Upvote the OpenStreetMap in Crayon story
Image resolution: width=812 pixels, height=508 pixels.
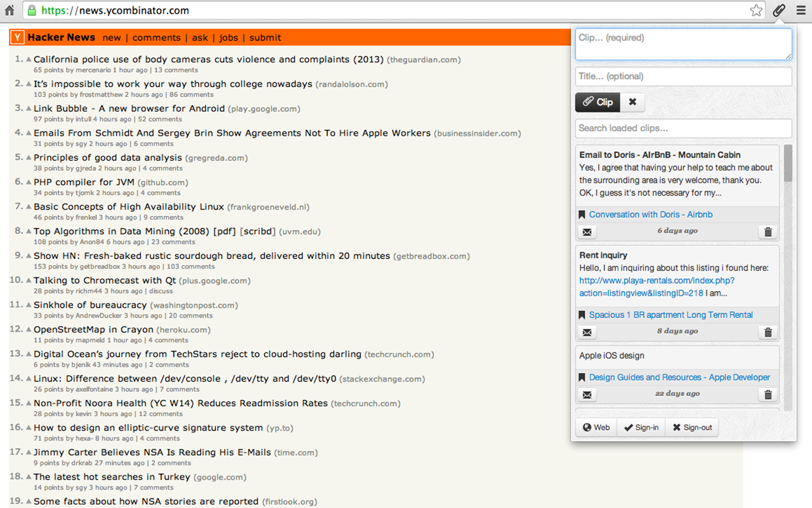(x=29, y=330)
